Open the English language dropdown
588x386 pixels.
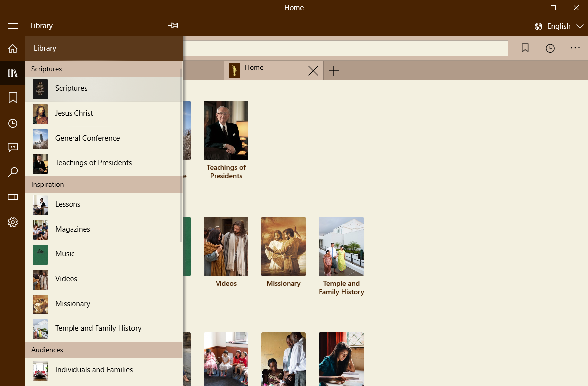coord(558,26)
